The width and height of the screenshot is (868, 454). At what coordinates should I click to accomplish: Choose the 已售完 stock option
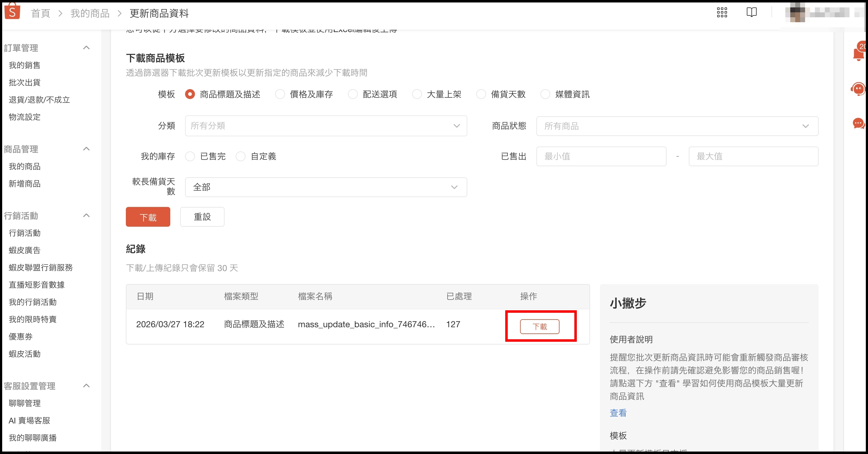pyautogui.click(x=190, y=156)
